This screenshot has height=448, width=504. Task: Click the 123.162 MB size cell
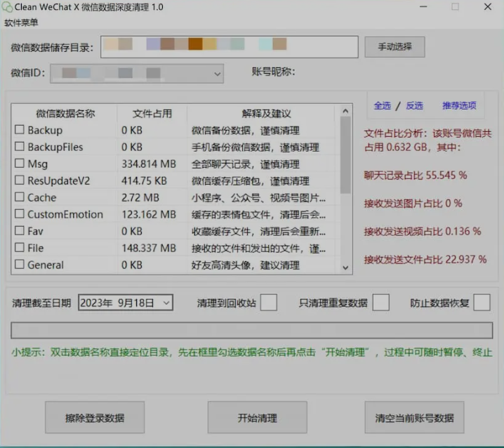pos(149,214)
